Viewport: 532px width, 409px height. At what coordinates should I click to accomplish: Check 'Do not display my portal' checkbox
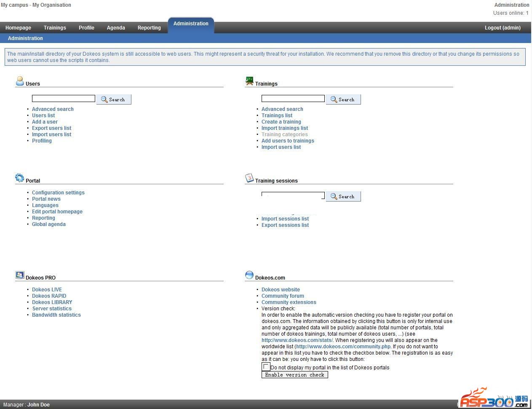pos(266,366)
